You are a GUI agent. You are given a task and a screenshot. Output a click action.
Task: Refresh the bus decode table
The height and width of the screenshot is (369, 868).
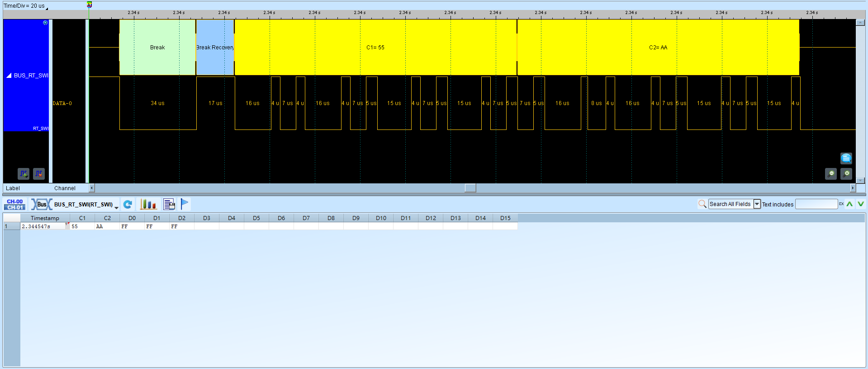click(128, 204)
